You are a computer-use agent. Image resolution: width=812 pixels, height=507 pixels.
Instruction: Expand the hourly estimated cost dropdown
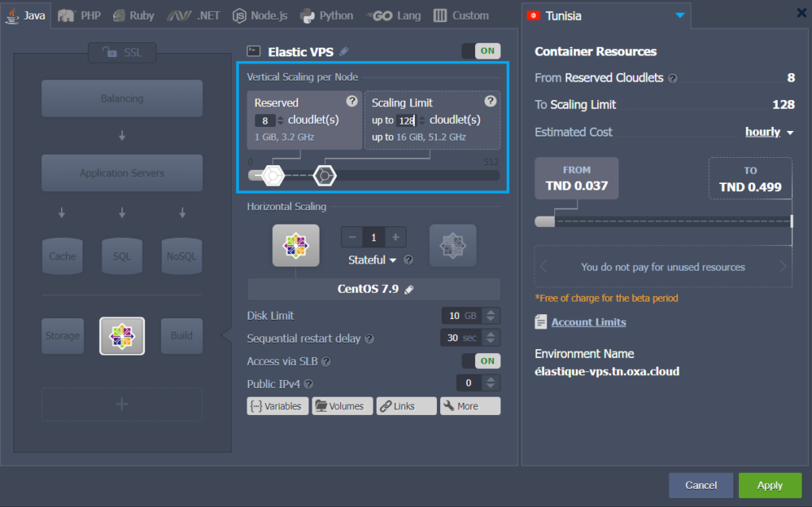pos(769,133)
